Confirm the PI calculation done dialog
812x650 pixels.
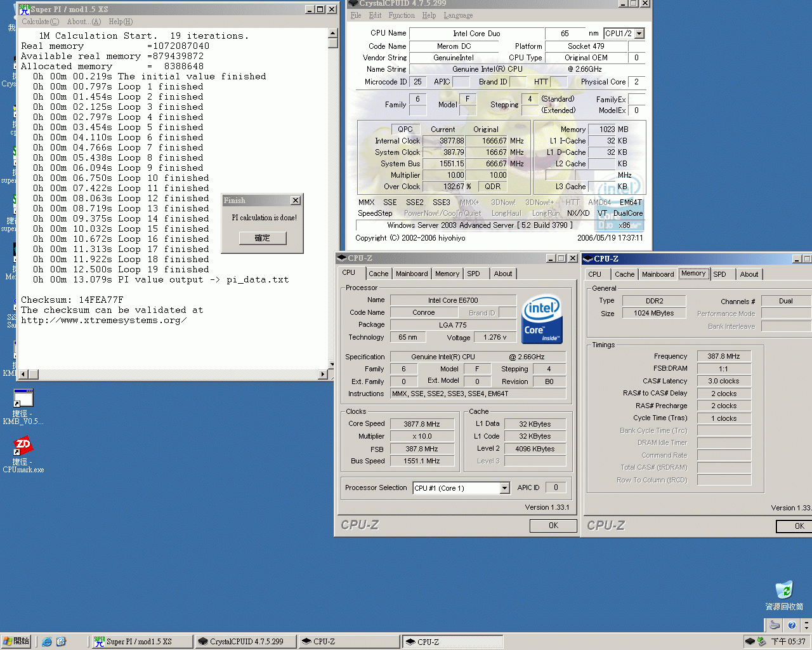[x=263, y=238]
